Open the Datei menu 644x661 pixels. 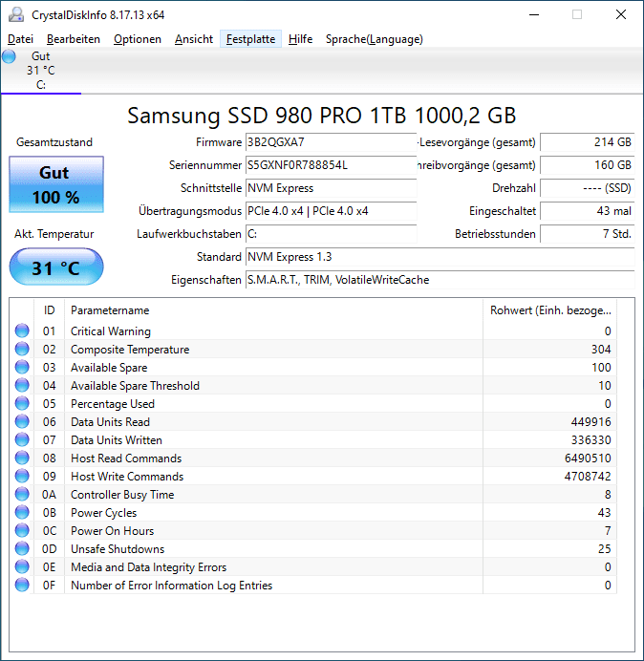[20, 39]
